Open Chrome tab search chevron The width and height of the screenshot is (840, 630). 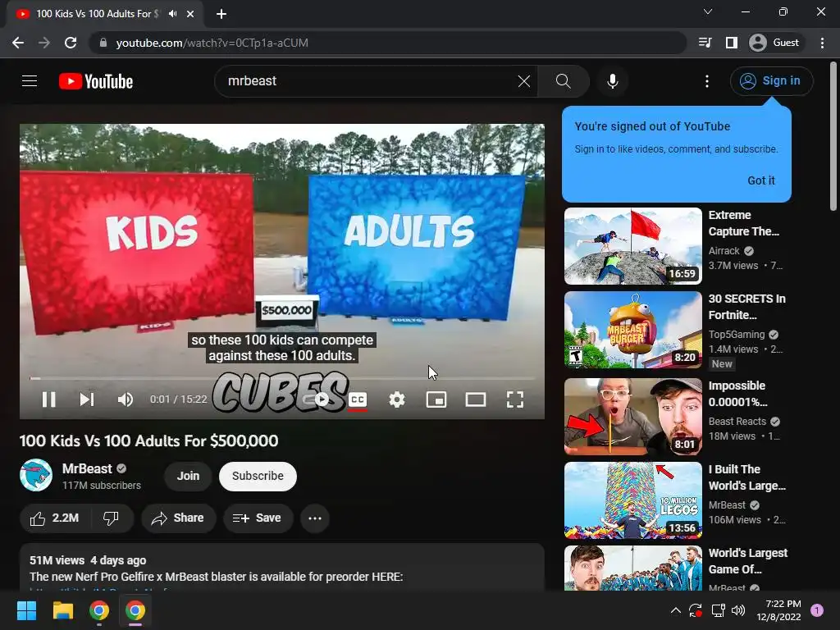[708, 11]
